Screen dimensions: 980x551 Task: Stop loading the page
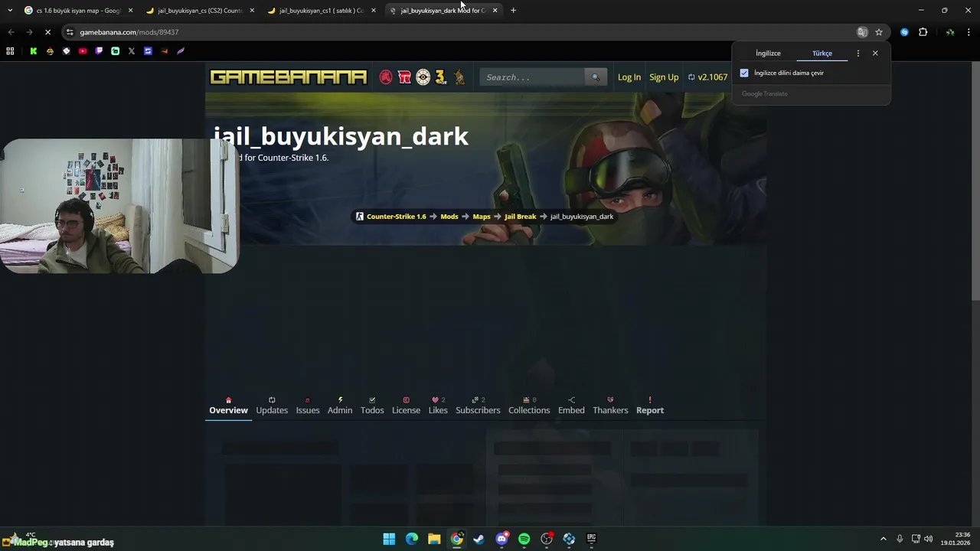pos(47,32)
